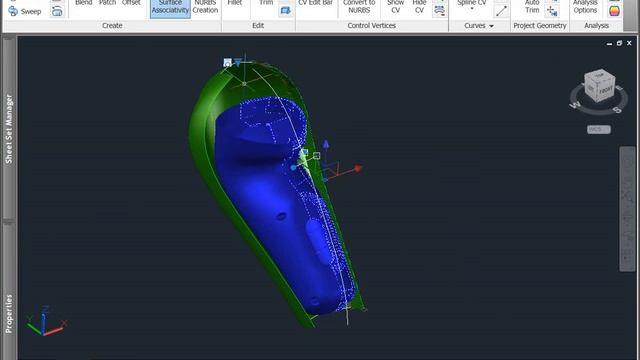Click the Analysis panel title
640x360 pixels.
pos(596,26)
